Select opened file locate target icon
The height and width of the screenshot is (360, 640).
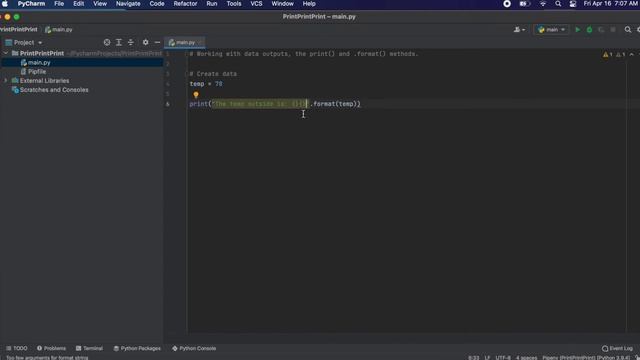pos(107,42)
